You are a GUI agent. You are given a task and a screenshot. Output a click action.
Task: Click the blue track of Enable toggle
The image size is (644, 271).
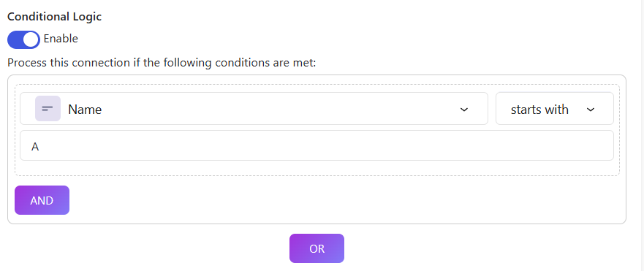pos(15,39)
